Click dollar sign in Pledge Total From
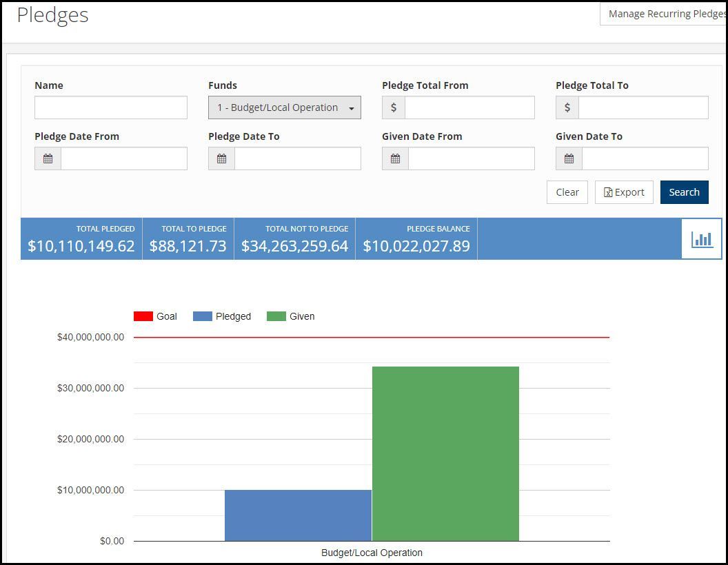This screenshot has height=565, width=728. (x=393, y=107)
